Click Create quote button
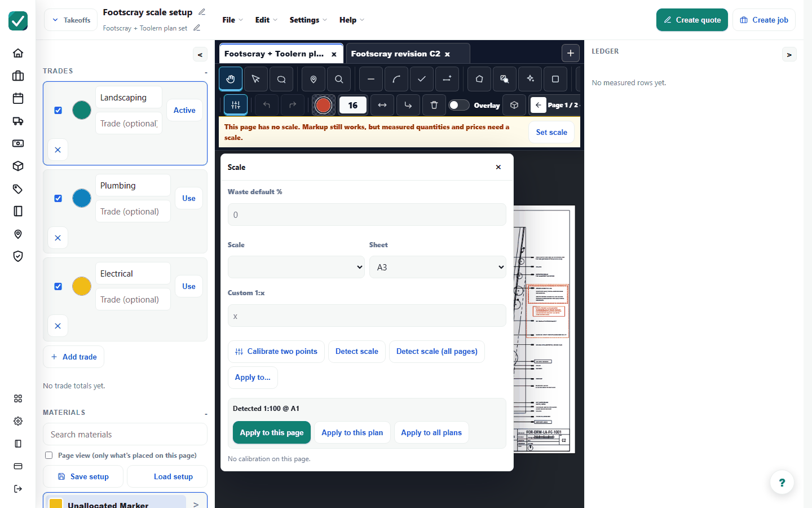This screenshot has width=812, height=508. click(692, 20)
